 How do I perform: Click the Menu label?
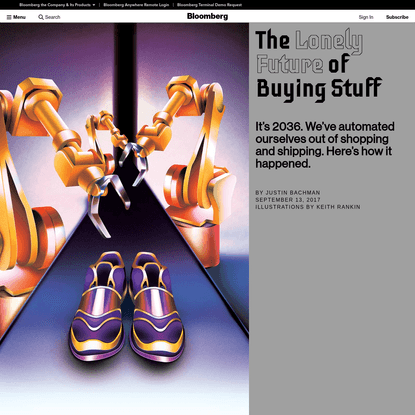tap(19, 17)
